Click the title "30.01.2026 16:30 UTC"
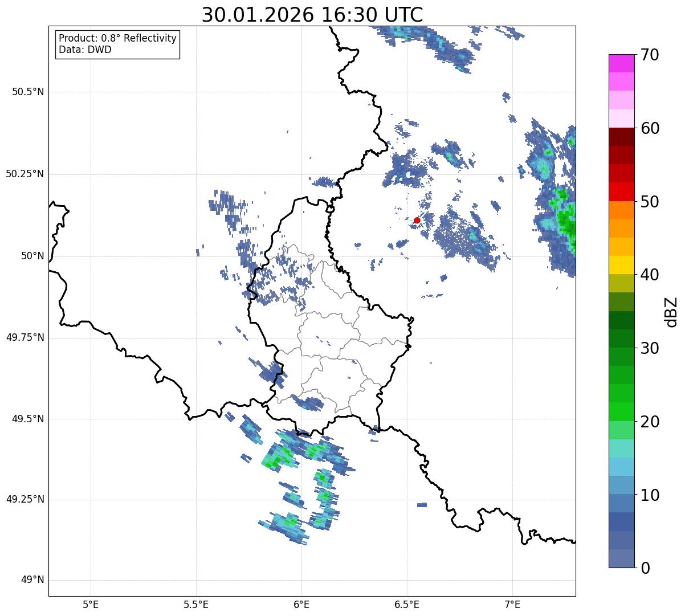Viewport: 685px width, 616px height. coord(312,15)
